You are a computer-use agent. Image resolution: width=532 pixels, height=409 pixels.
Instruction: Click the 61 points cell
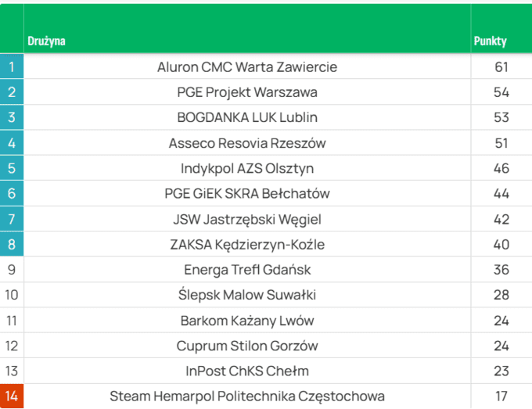pyautogui.click(x=501, y=67)
